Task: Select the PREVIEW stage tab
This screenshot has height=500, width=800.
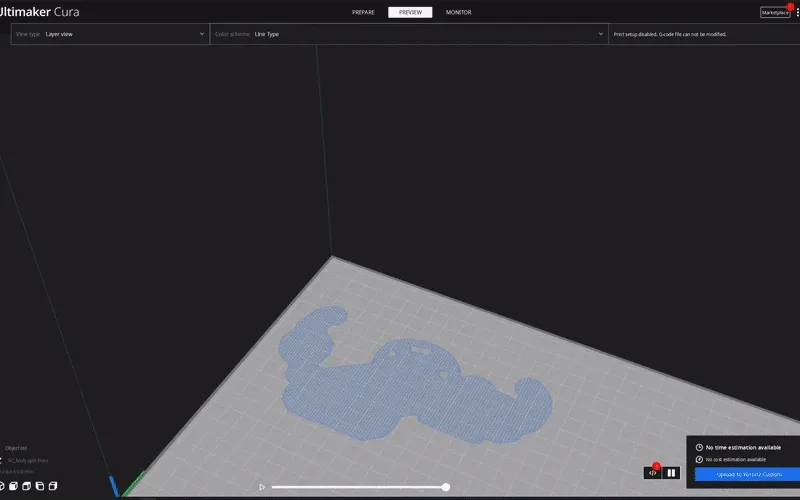Action: [410, 12]
